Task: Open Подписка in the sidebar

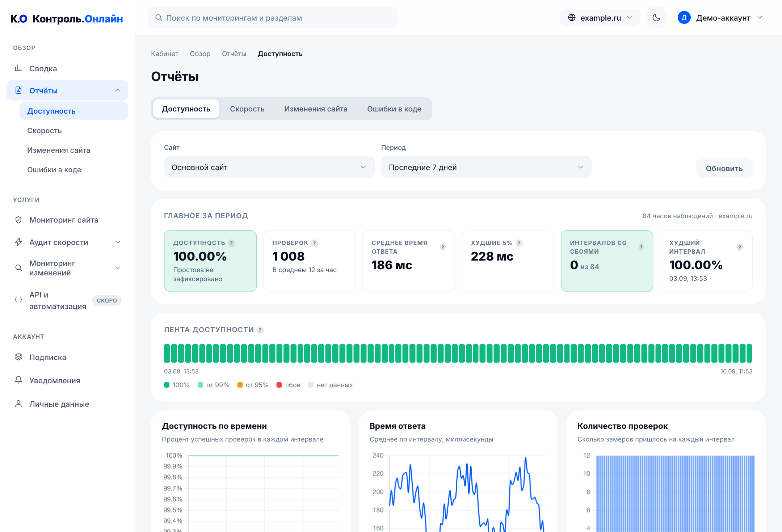Action: click(67, 357)
